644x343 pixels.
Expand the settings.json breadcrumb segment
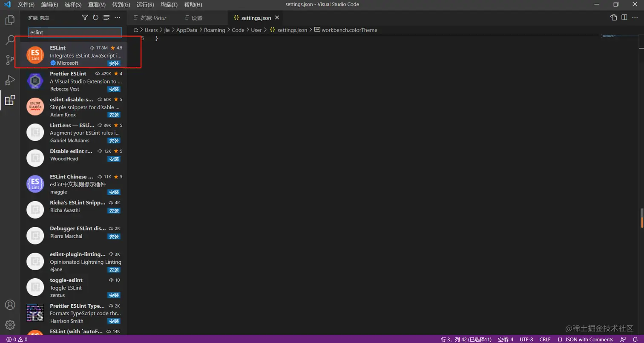click(288, 30)
